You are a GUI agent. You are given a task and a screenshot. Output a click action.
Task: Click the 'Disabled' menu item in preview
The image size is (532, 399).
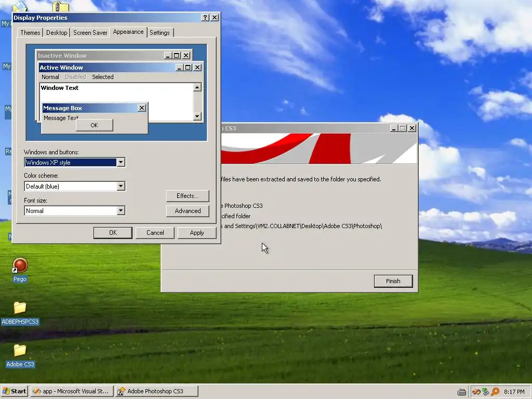(75, 77)
